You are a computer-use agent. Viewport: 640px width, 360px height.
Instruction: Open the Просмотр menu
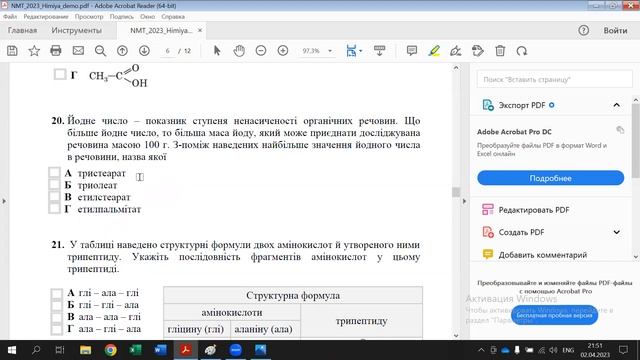89,17
